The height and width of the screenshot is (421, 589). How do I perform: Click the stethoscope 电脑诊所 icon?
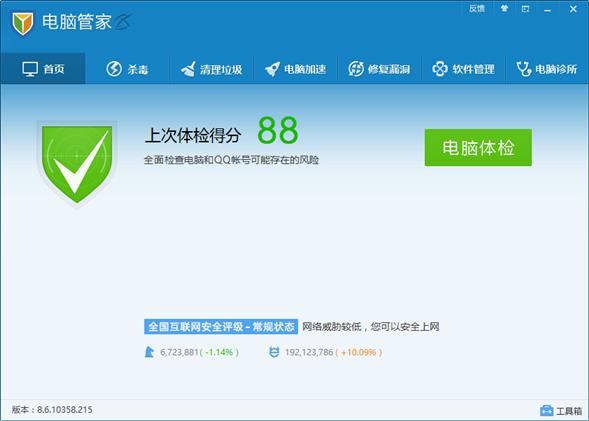click(524, 69)
